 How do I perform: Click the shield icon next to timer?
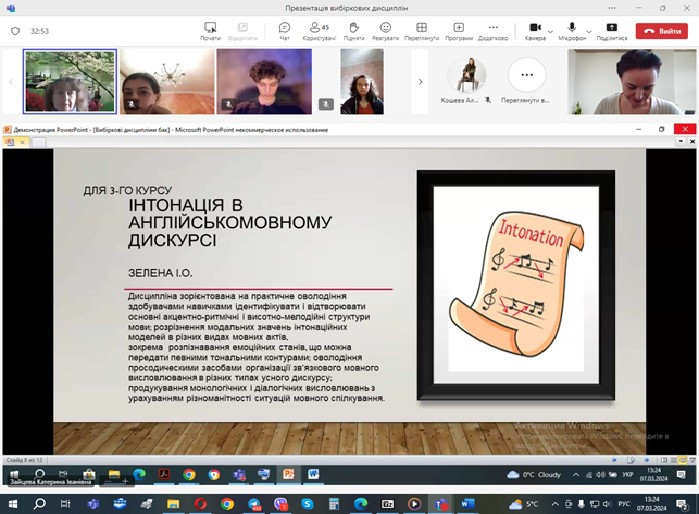click(15, 31)
